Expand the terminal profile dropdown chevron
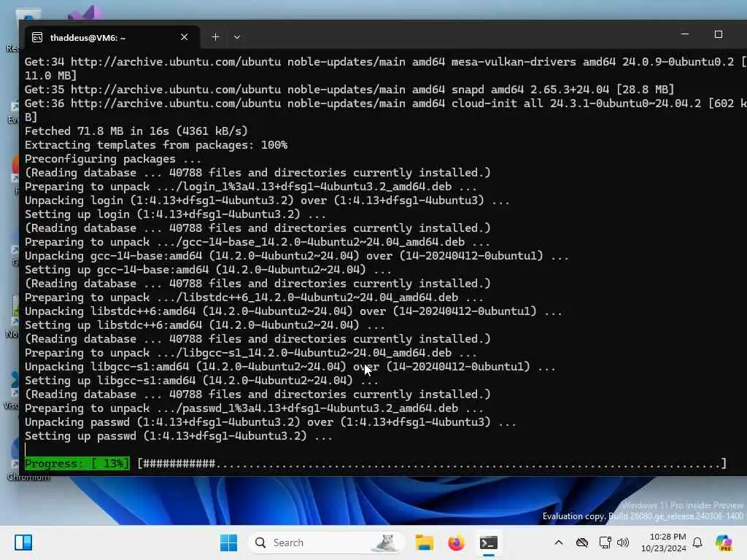747x560 pixels. click(x=237, y=37)
